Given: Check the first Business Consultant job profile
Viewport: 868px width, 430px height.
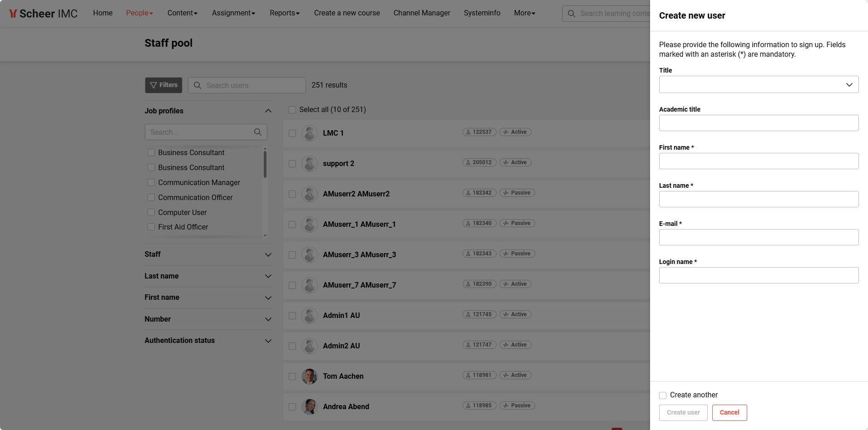Looking at the screenshot, I should coord(151,152).
